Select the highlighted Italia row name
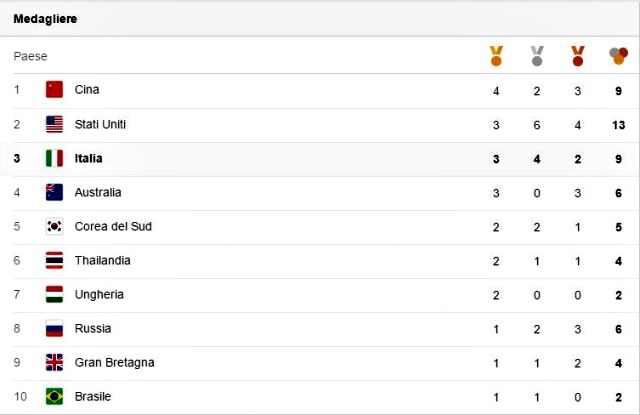 (89, 158)
